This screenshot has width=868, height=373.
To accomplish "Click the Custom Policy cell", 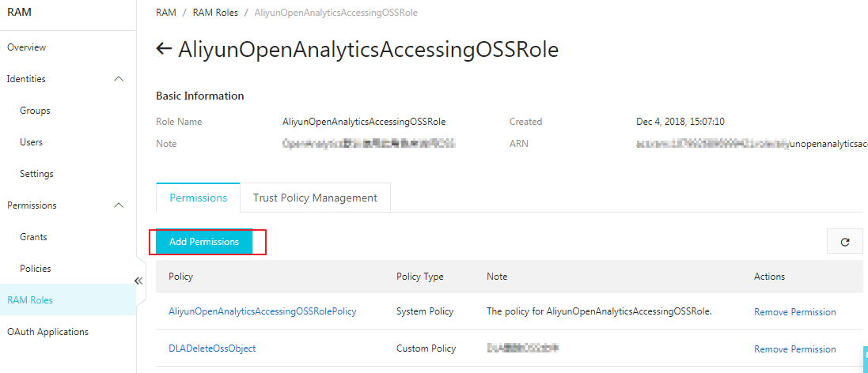I will point(426,349).
